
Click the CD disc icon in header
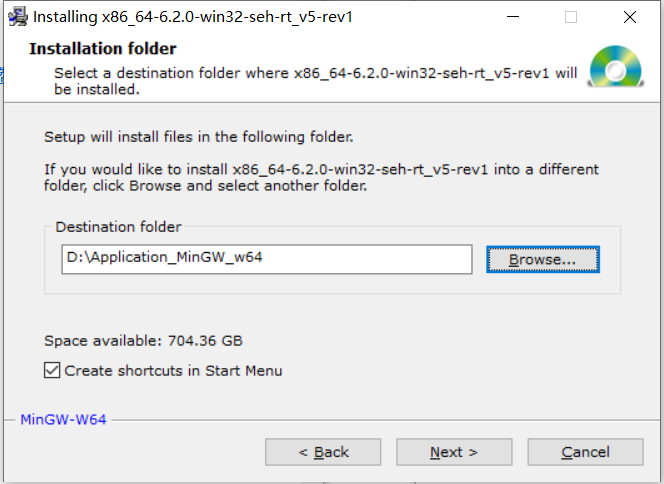pos(616,66)
